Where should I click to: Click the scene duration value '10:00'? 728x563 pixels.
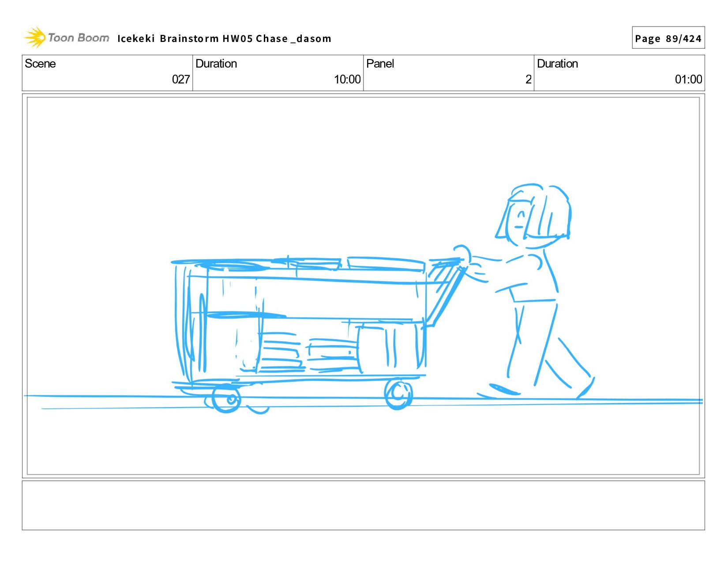point(347,79)
